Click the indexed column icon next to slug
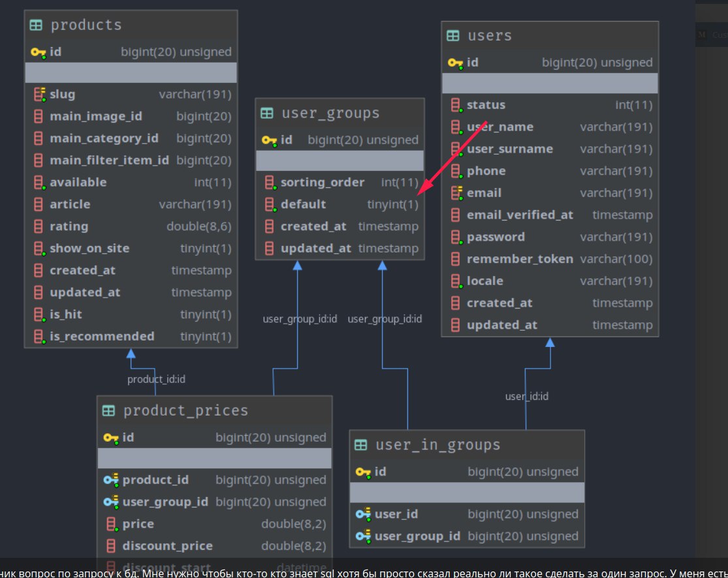This screenshot has height=578, width=728. 40,95
